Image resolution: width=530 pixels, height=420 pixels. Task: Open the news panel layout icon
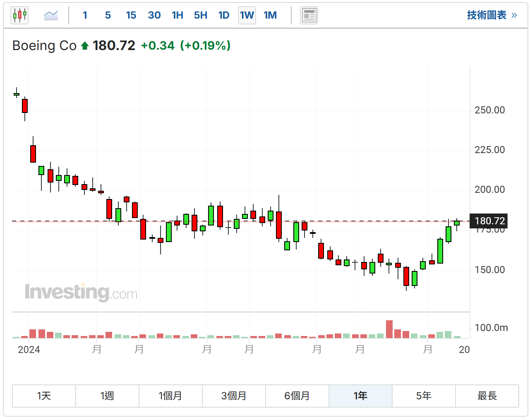point(309,16)
